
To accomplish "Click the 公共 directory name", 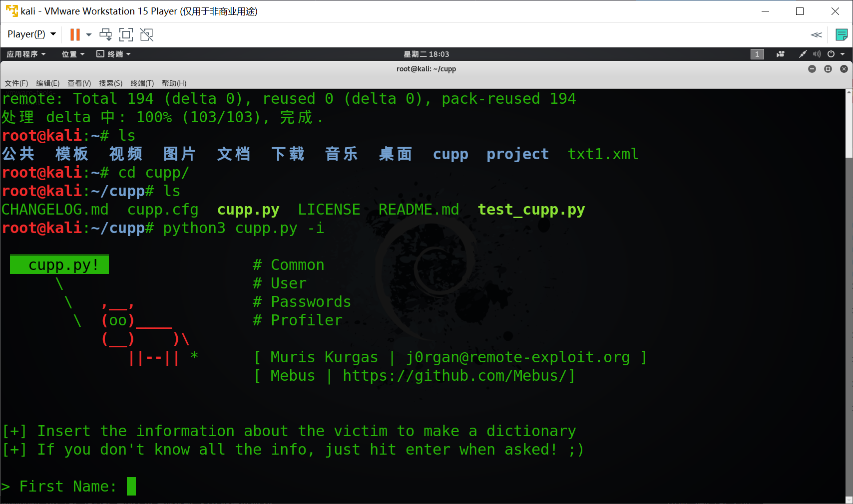I will point(18,154).
